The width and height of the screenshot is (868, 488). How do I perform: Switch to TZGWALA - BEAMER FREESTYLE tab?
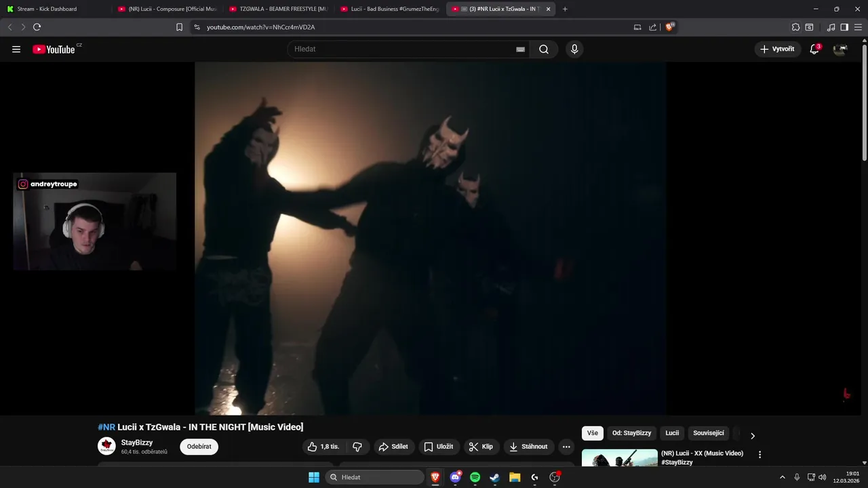(x=279, y=9)
